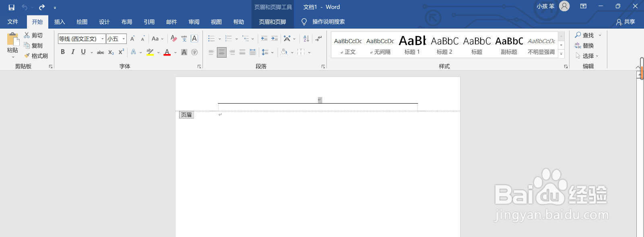Click the Paste clipboard icon
This screenshot has height=237, width=644.
(x=12, y=39)
